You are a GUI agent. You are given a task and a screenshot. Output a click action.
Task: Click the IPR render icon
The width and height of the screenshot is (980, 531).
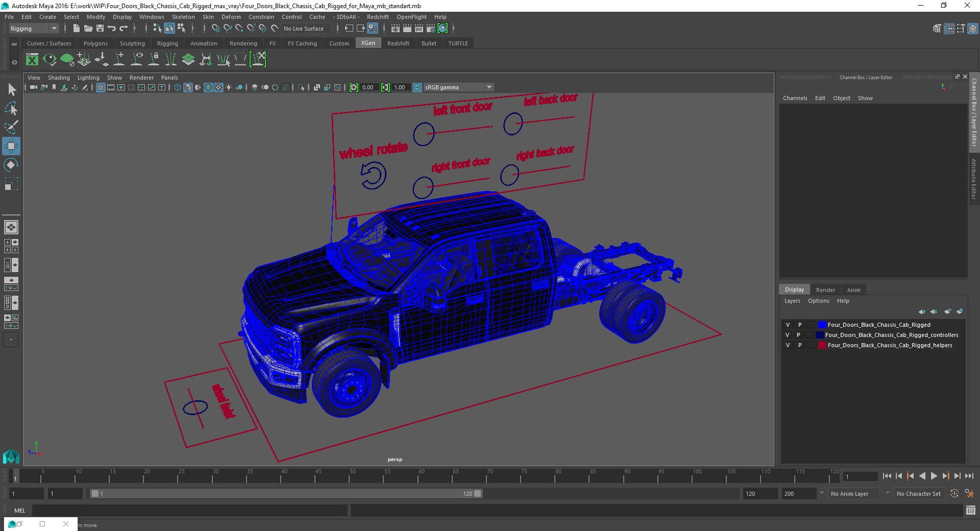tap(419, 29)
